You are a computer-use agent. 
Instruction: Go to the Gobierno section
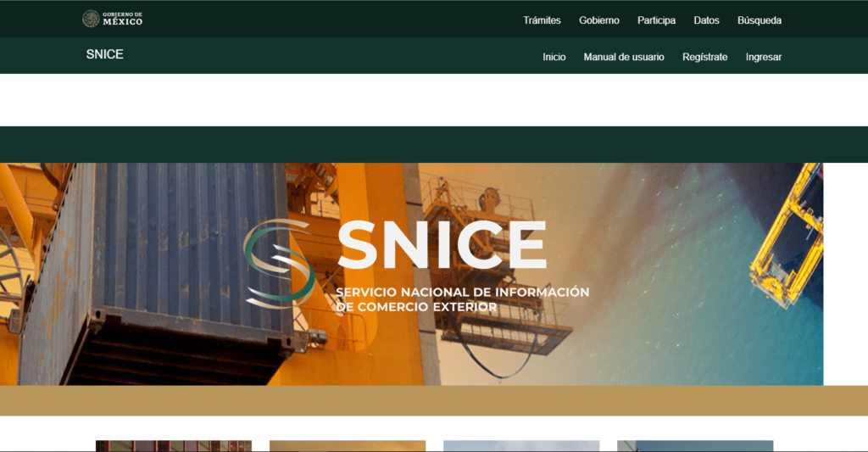pos(599,20)
